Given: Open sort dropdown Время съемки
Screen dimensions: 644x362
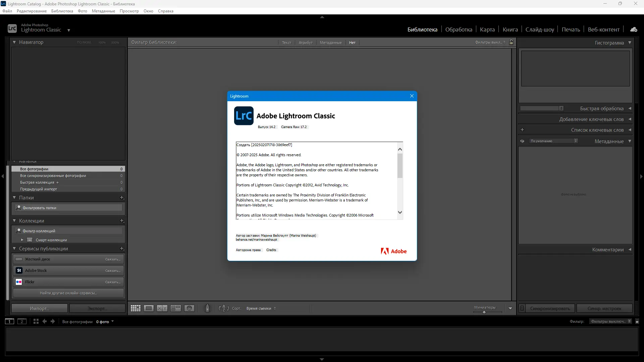Looking at the screenshot, I should point(261,308).
